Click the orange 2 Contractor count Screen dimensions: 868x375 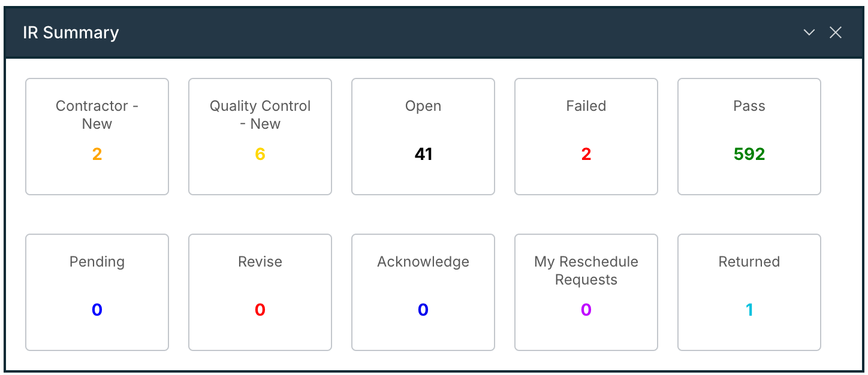[x=97, y=155]
